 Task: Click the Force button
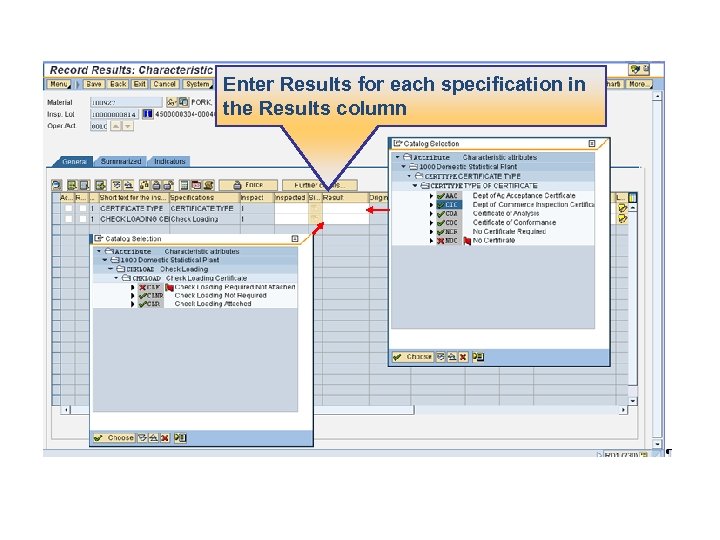(248, 185)
